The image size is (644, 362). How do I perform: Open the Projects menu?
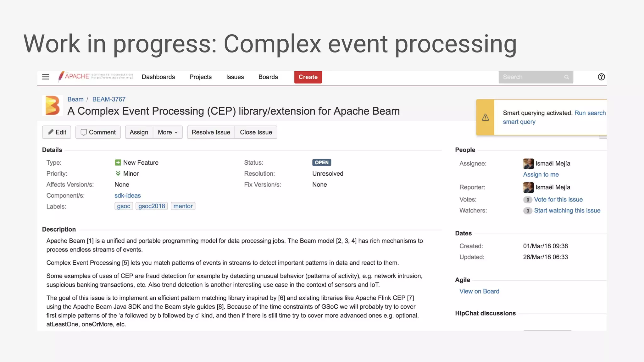coord(200,77)
